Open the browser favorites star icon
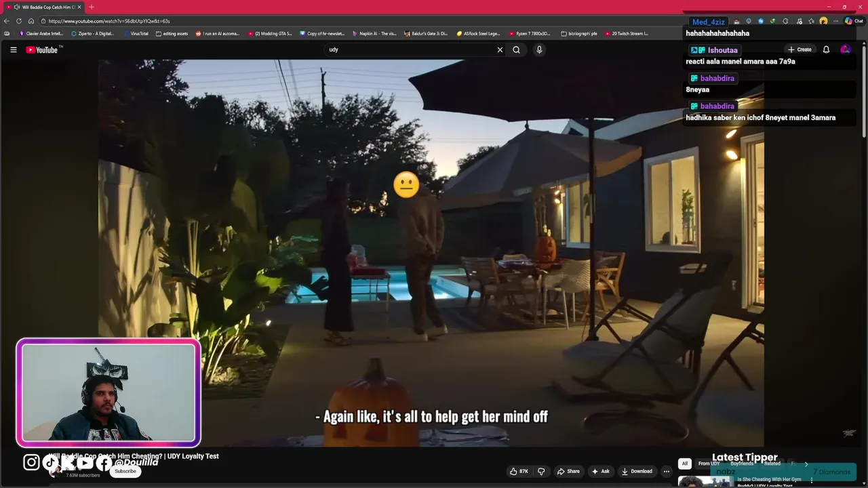The image size is (868, 488). pos(811,21)
